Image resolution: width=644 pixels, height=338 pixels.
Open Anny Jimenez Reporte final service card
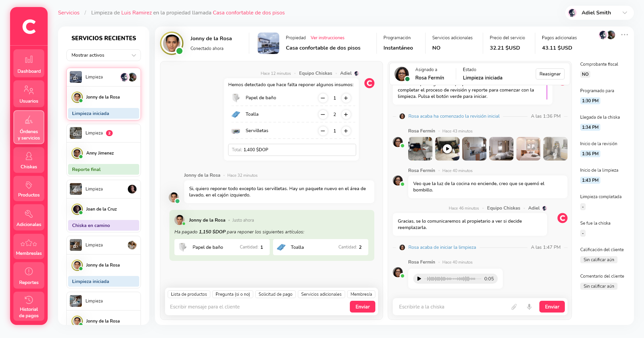click(x=104, y=150)
